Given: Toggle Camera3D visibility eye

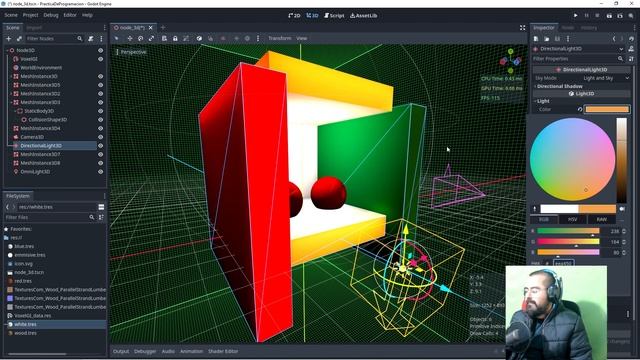Looking at the screenshot, I should 100,137.
